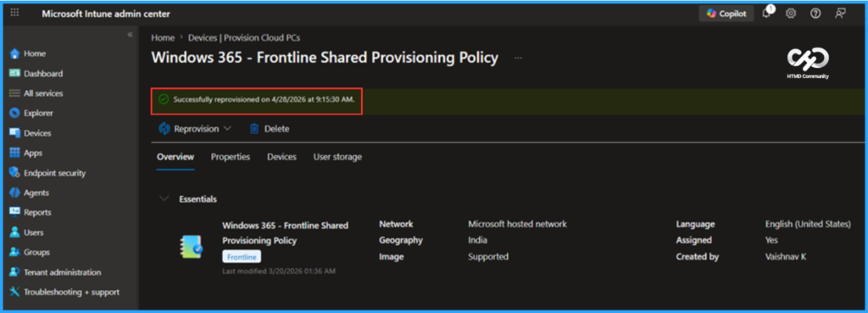Open the Reprovision dropdown arrow
Image resolution: width=868 pixels, height=313 pixels.
(227, 129)
